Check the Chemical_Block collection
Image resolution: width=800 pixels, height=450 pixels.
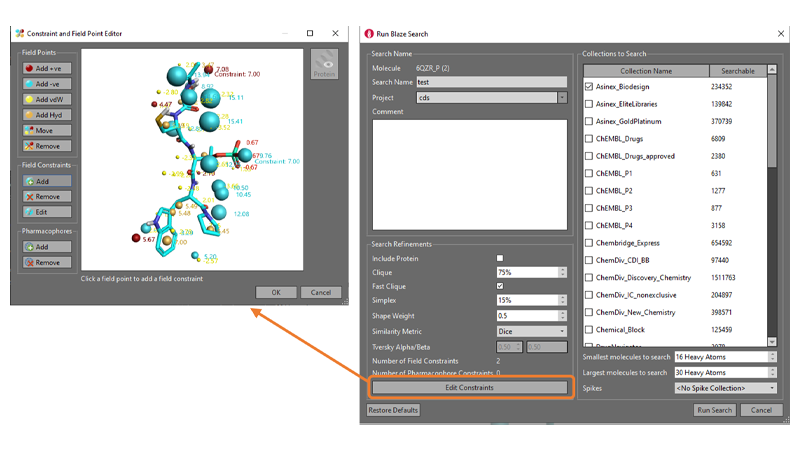click(x=589, y=330)
